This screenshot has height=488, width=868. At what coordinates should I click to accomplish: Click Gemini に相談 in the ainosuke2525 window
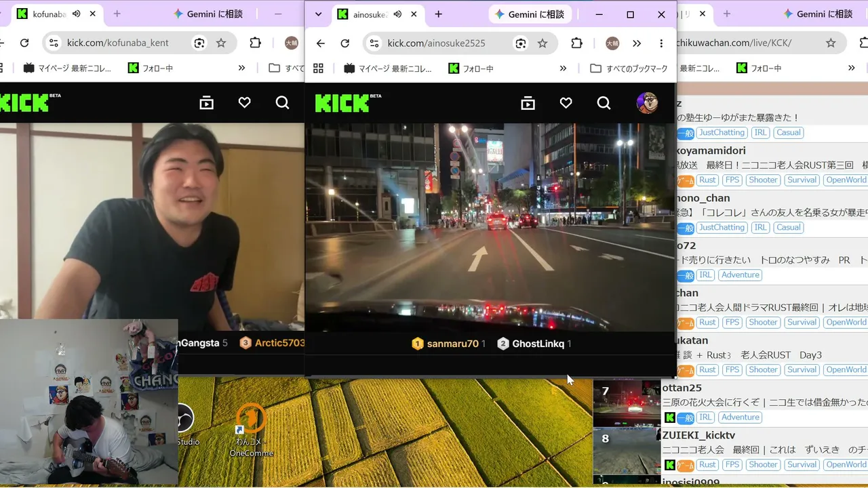click(530, 14)
